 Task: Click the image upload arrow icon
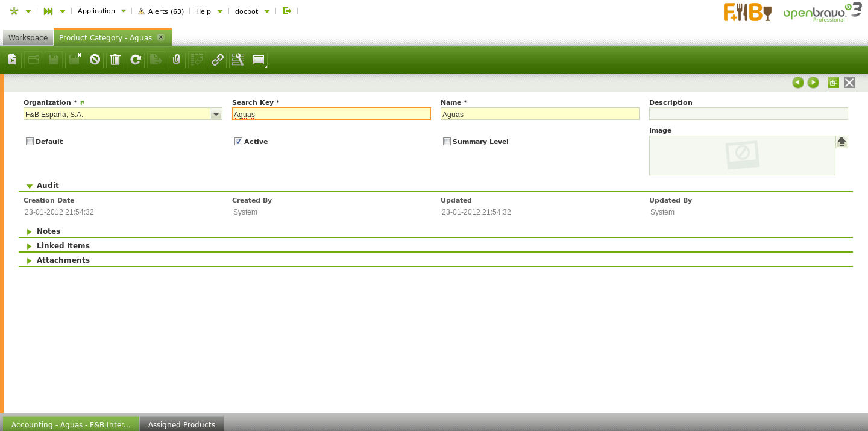(841, 142)
